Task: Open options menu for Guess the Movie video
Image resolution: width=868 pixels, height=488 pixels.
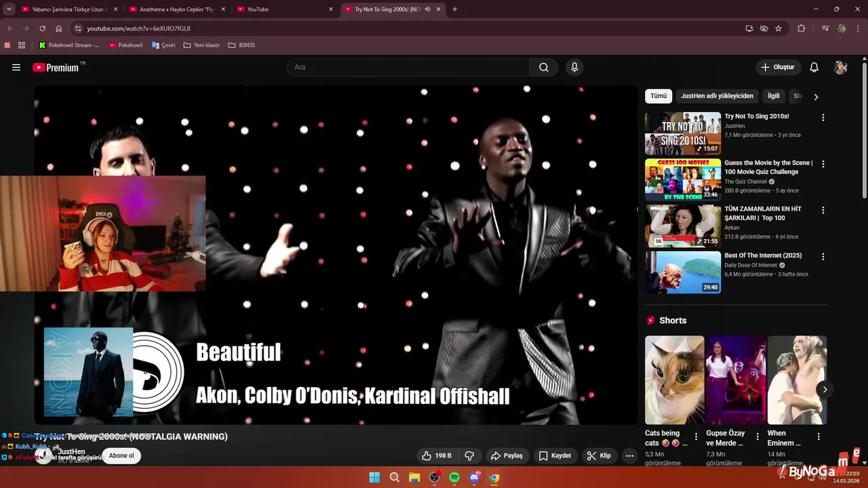Action: pos(823,164)
